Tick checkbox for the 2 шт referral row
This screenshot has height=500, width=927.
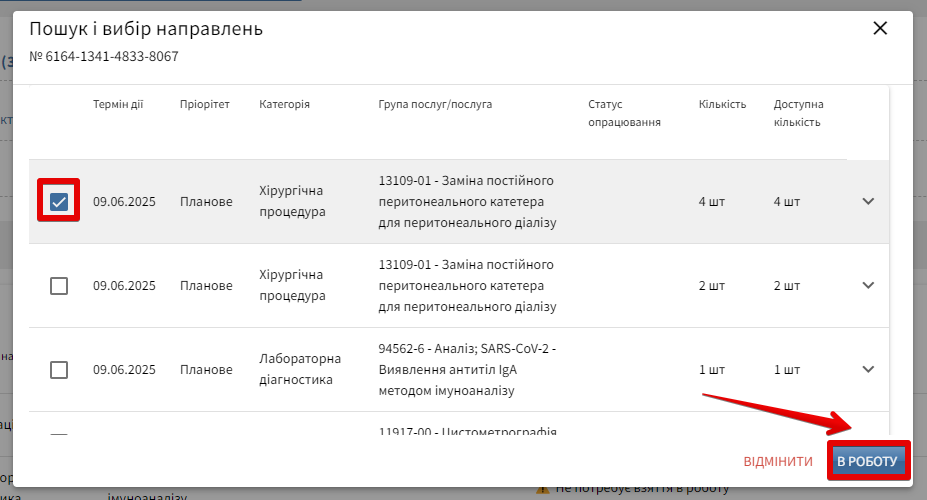click(x=59, y=286)
